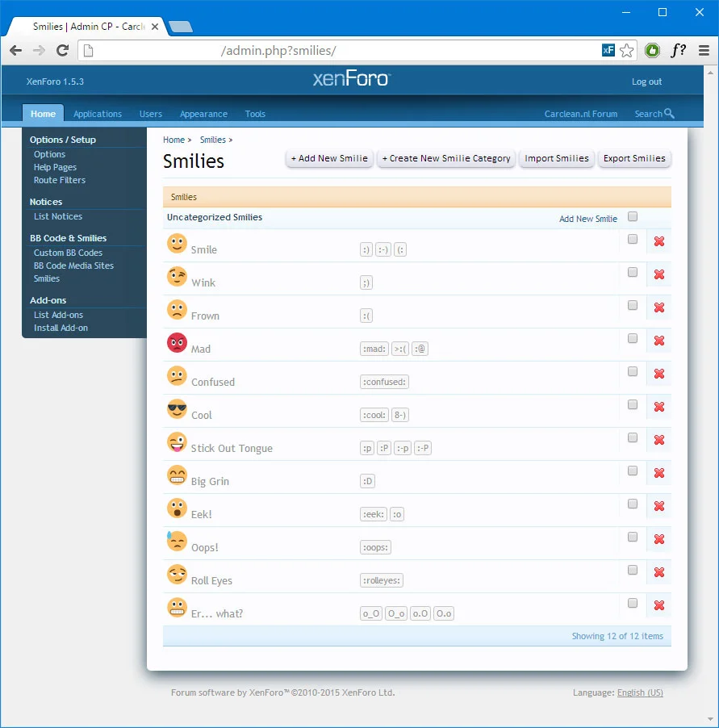Click the Home breadcrumb link
719x728 pixels.
pyautogui.click(x=173, y=140)
